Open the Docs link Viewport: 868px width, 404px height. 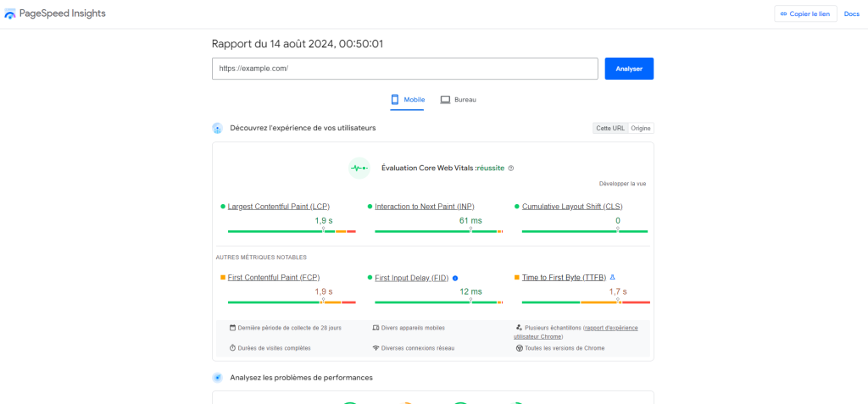[x=851, y=14]
